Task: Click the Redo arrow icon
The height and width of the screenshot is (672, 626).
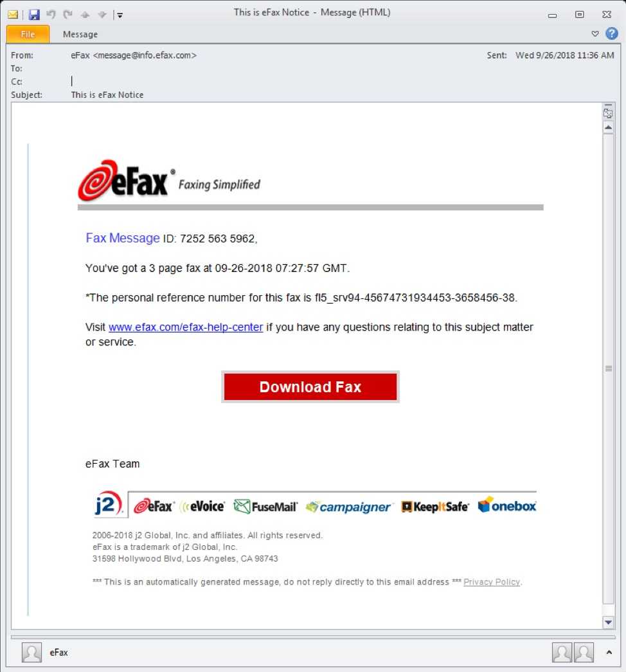Action: (67, 15)
